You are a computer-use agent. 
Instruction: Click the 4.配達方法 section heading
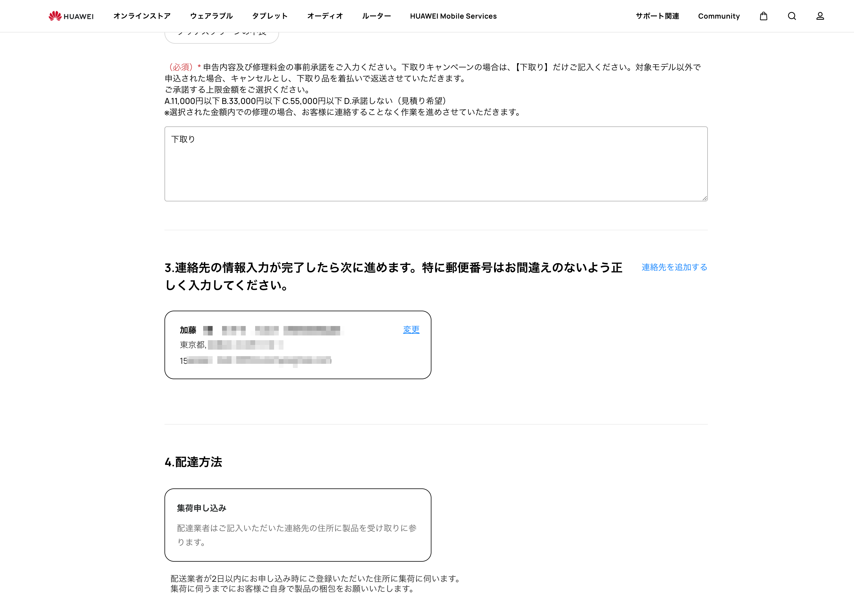pos(193,462)
